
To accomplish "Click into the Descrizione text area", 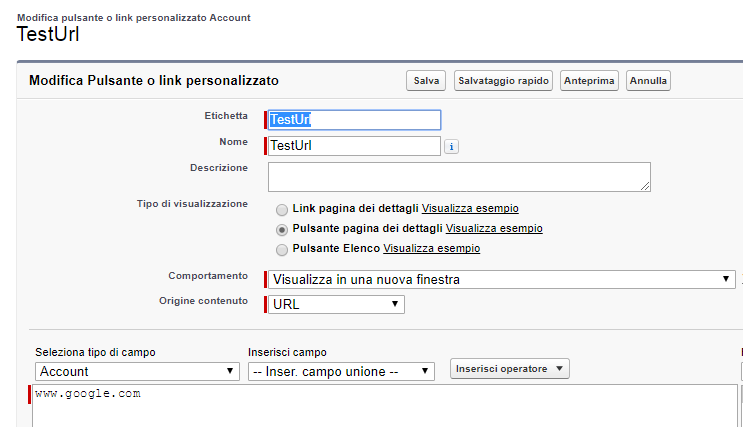I will tap(459, 177).
